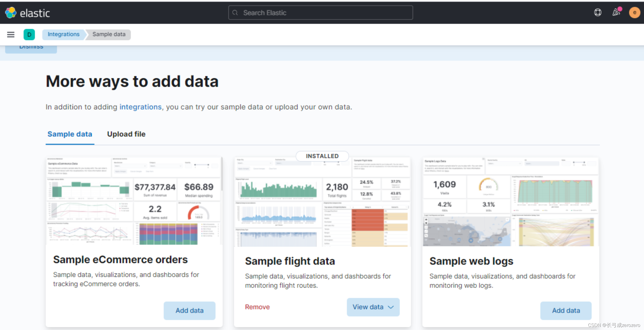Focus the Search Elastic field
Screen dimensions: 644x330
click(x=320, y=13)
